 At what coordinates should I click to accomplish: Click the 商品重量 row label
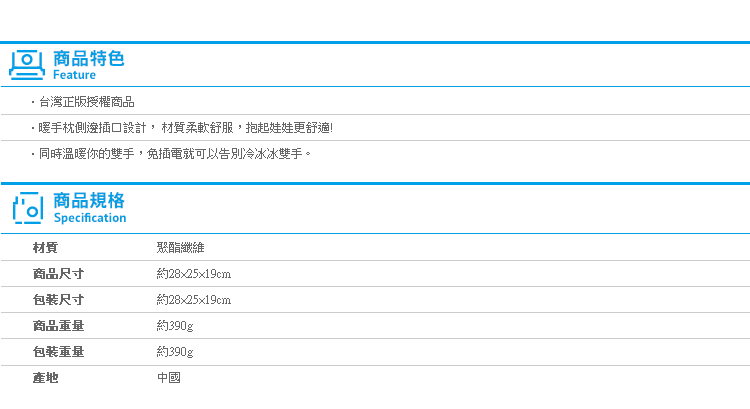click(x=58, y=326)
